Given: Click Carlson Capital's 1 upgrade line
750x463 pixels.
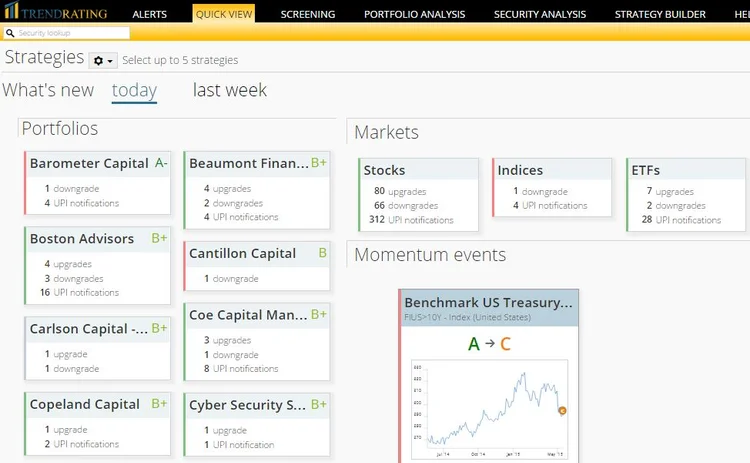Looking at the screenshot, I should (66, 354).
